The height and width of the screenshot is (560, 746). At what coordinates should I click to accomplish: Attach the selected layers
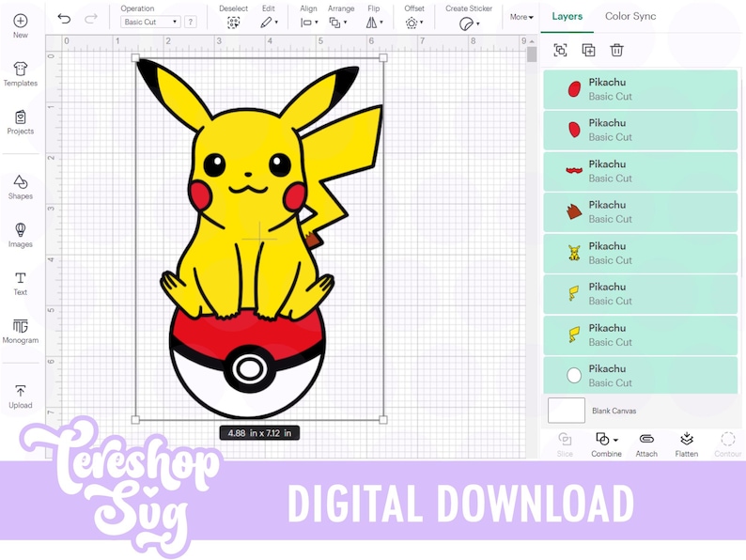(646, 444)
